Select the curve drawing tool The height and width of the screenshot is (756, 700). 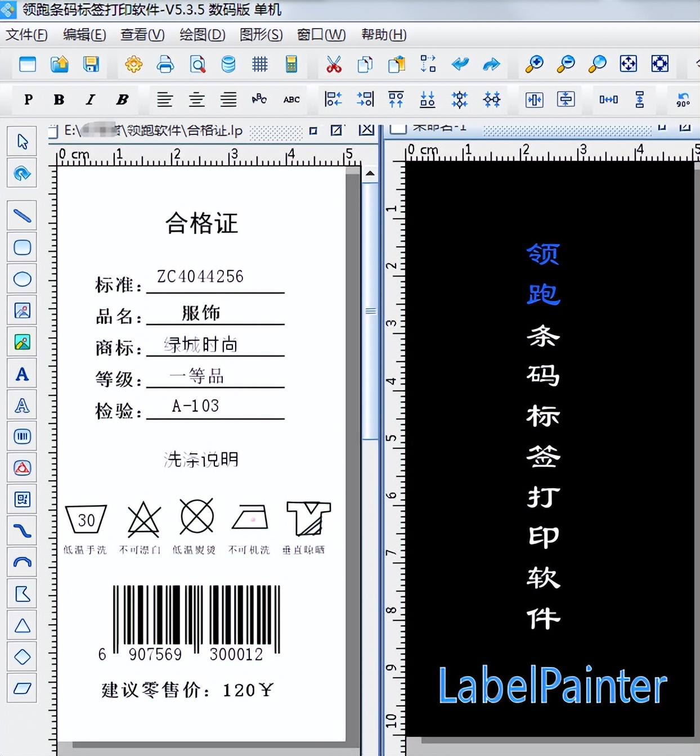tap(21, 530)
